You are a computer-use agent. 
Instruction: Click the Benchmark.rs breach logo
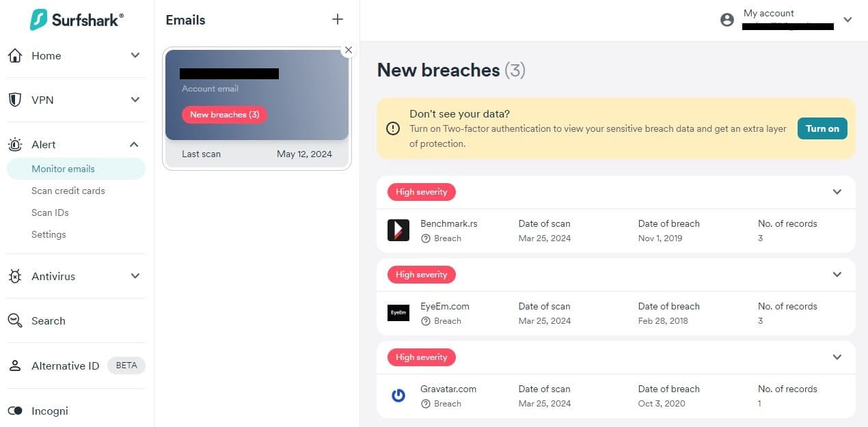[398, 230]
